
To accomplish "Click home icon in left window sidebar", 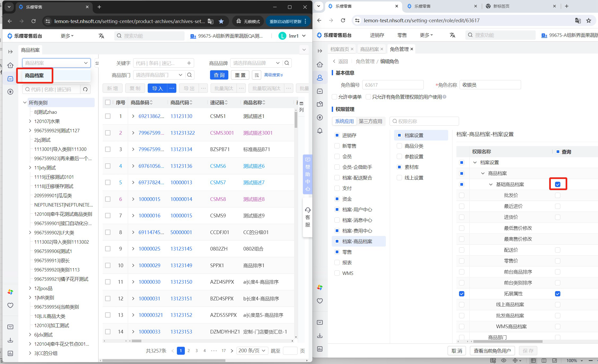I will pos(10,65).
